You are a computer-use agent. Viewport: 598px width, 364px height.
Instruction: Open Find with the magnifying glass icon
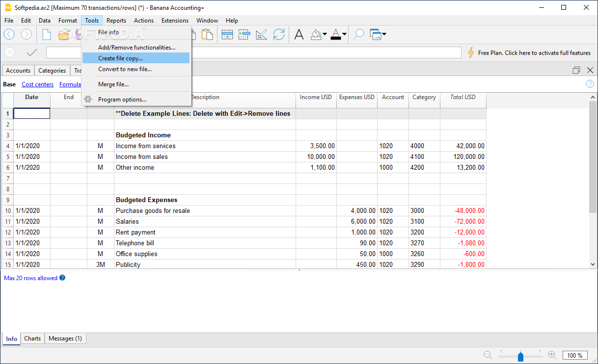tap(359, 34)
